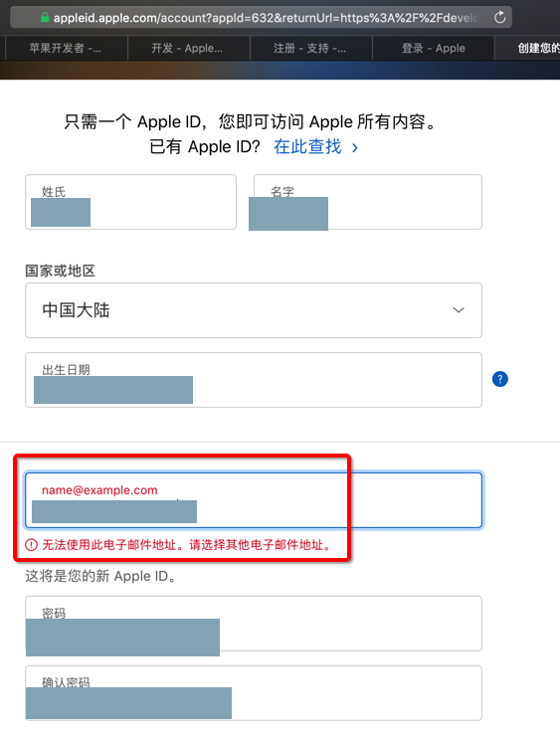Open the 注册 - 支持 tab
Screen dimensions: 560x739
click(x=311, y=48)
